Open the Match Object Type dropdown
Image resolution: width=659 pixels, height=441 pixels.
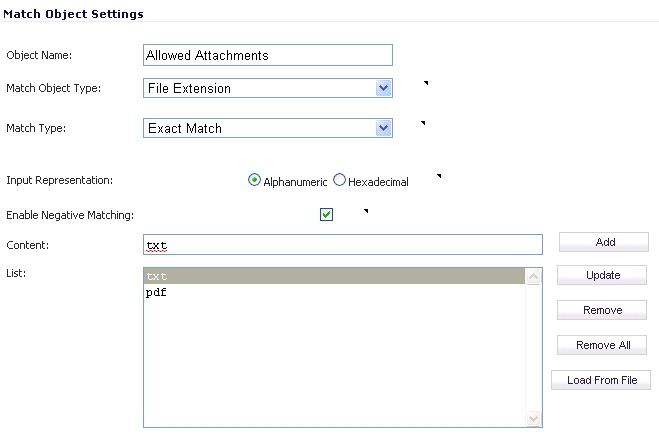268,88
